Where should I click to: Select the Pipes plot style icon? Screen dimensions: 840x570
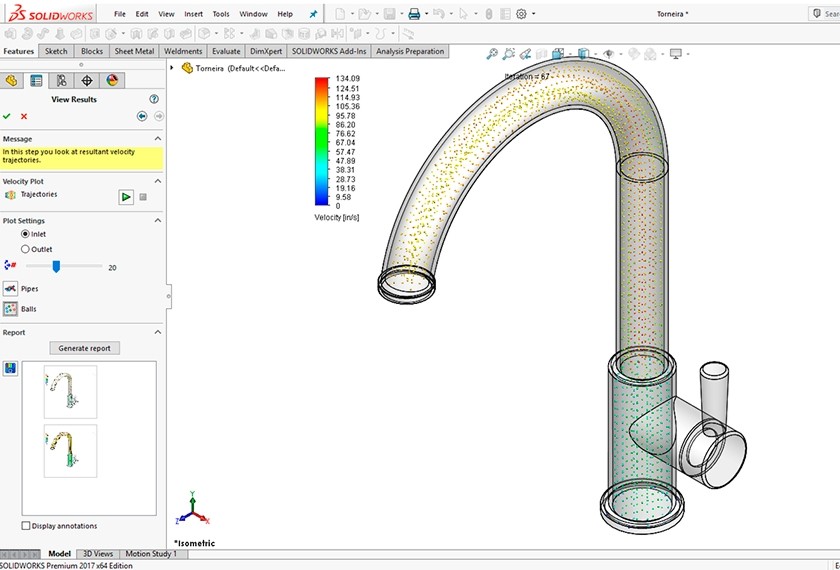pos(10,288)
